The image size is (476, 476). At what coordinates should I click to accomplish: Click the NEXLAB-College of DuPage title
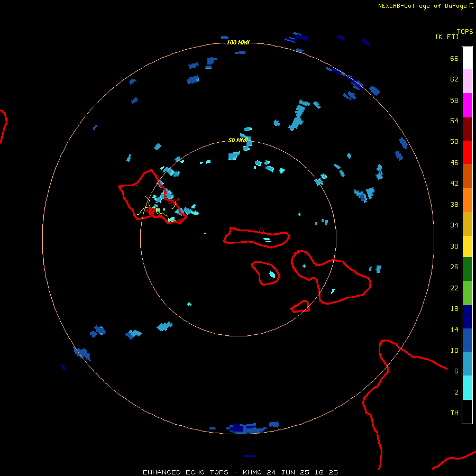pos(422,6)
